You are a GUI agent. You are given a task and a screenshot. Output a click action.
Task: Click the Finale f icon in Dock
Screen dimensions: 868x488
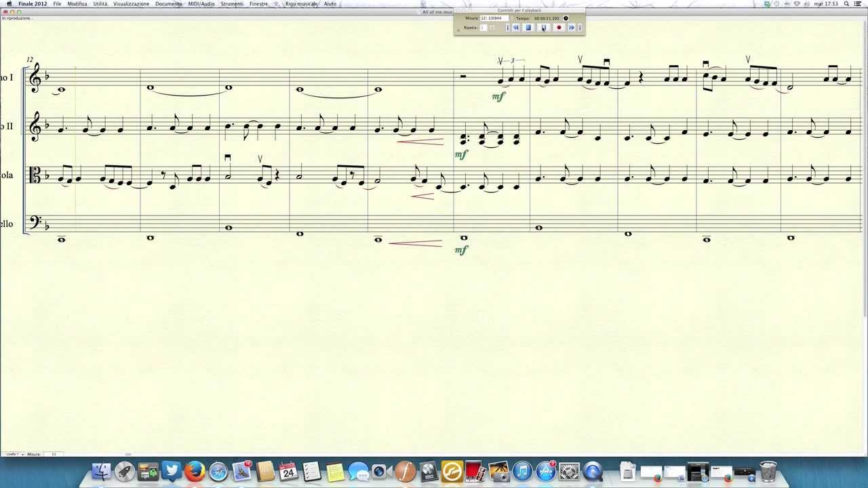(406, 471)
